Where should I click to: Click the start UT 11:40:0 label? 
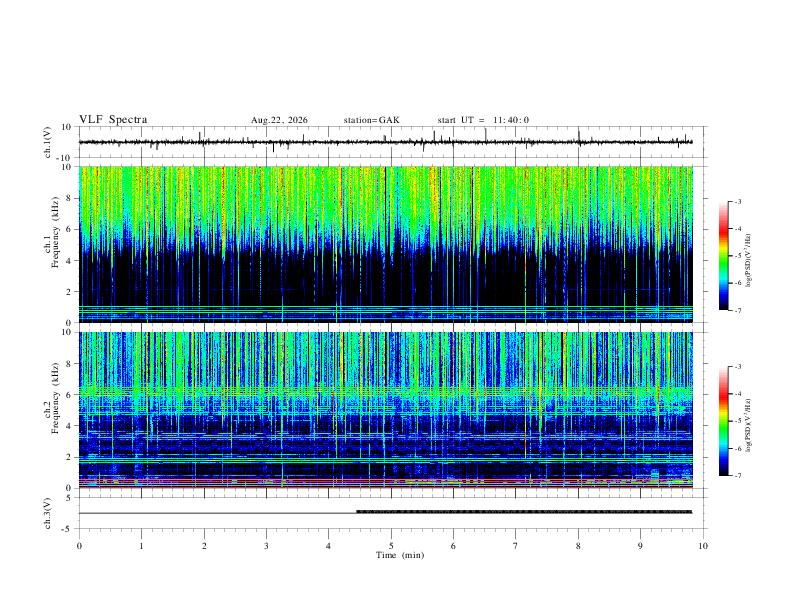tap(483, 120)
